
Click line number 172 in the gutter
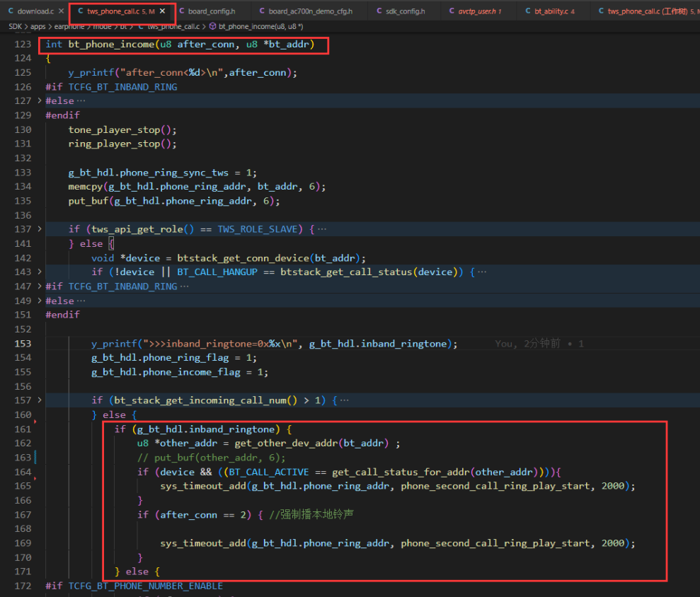tap(23, 586)
